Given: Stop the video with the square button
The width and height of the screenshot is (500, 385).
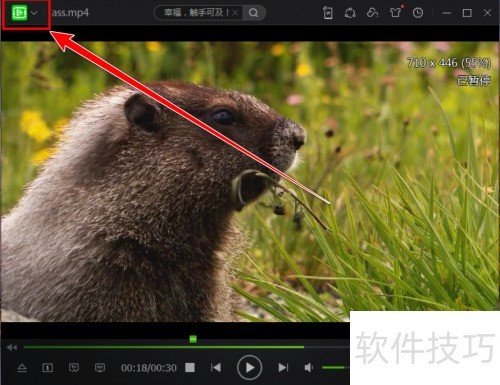Looking at the screenshot, I should click(190, 368).
